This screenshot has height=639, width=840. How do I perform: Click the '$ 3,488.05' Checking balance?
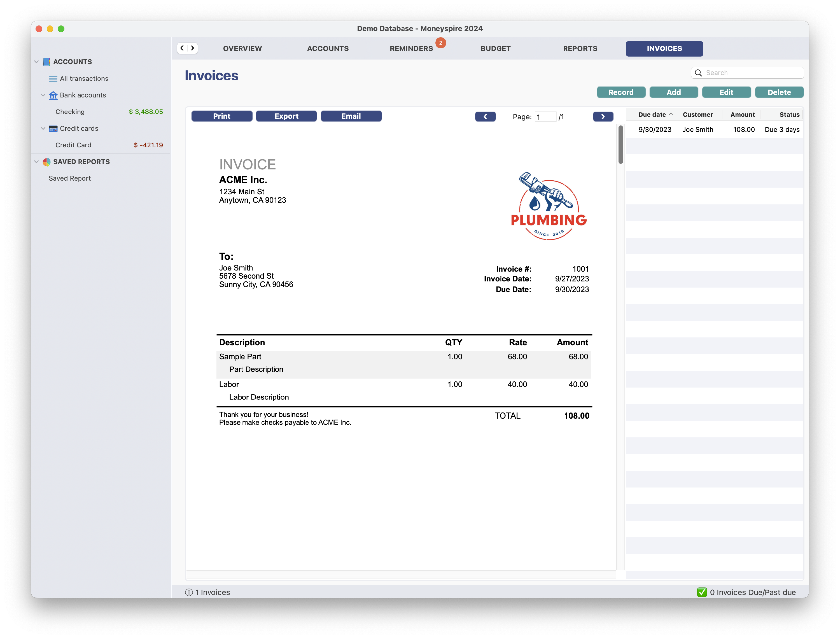tap(146, 112)
